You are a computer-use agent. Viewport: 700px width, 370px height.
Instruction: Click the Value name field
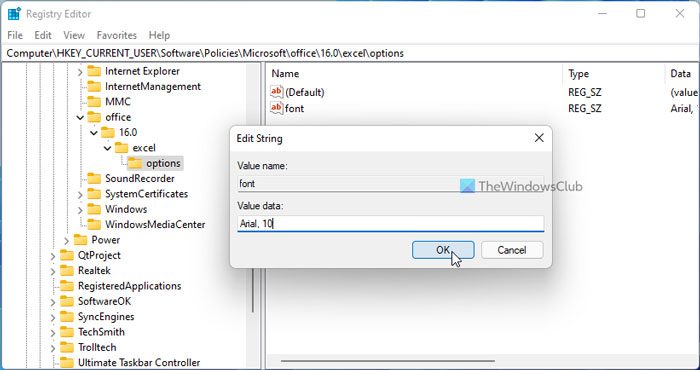(391, 183)
